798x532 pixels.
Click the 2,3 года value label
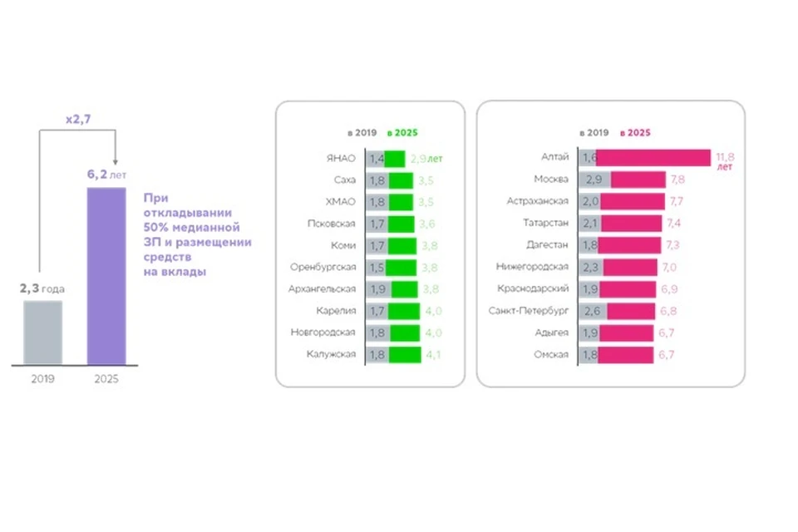tap(42, 289)
